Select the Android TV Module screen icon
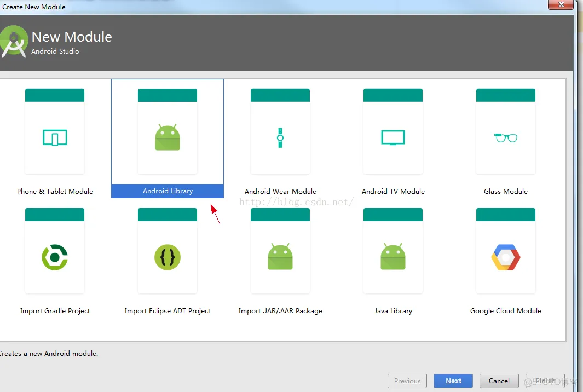Screen dimensions: 583x392 tap(393, 137)
